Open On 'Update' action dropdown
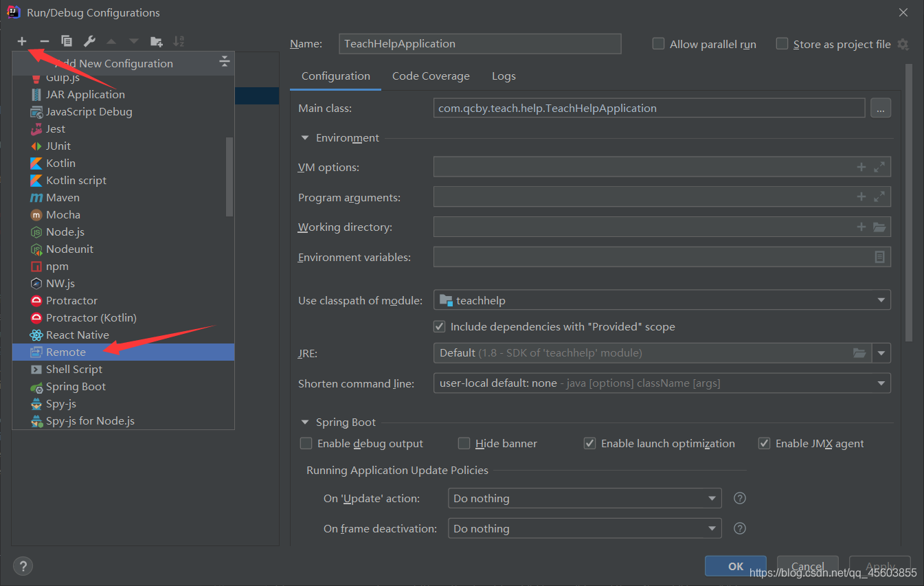924x586 pixels. pyautogui.click(x=585, y=498)
